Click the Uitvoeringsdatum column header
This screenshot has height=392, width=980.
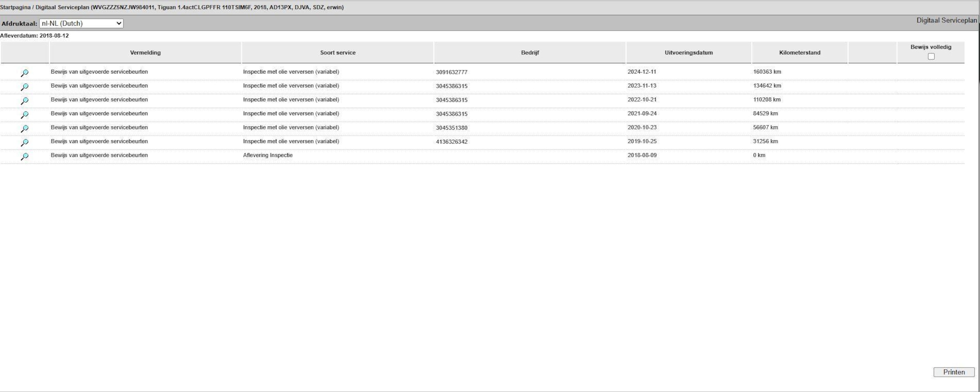688,53
